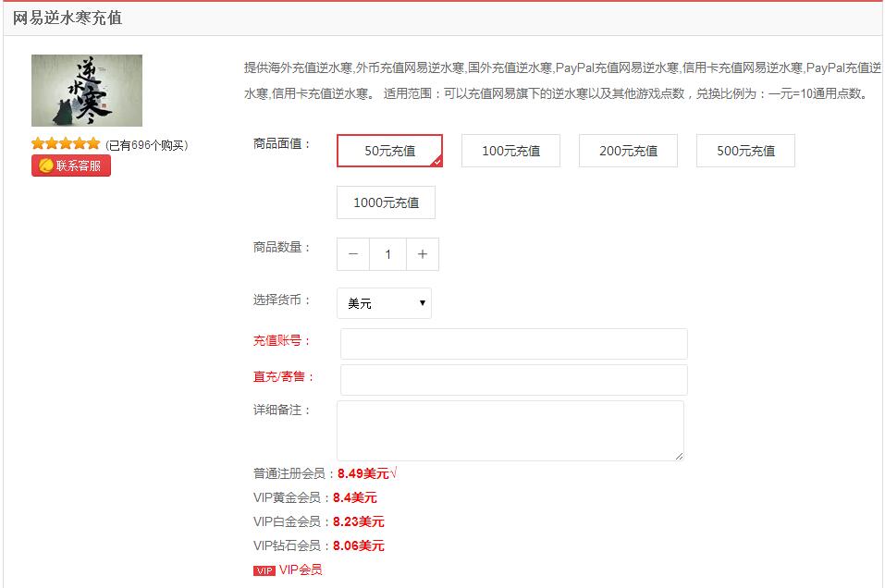This screenshot has width=885, height=588.
Task: Decrease quantity with the minus button
Action: pos(353,254)
